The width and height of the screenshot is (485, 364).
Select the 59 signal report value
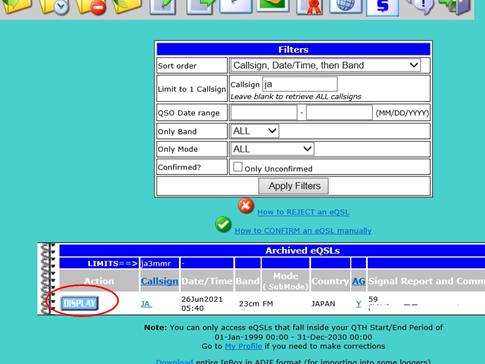(373, 299)
